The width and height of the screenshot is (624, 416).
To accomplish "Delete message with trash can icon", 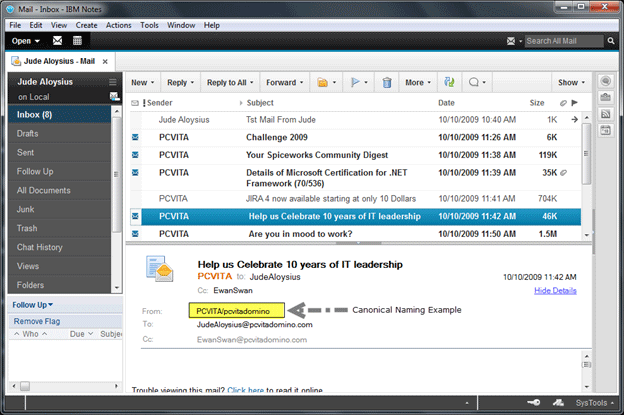I will point(386,82).
